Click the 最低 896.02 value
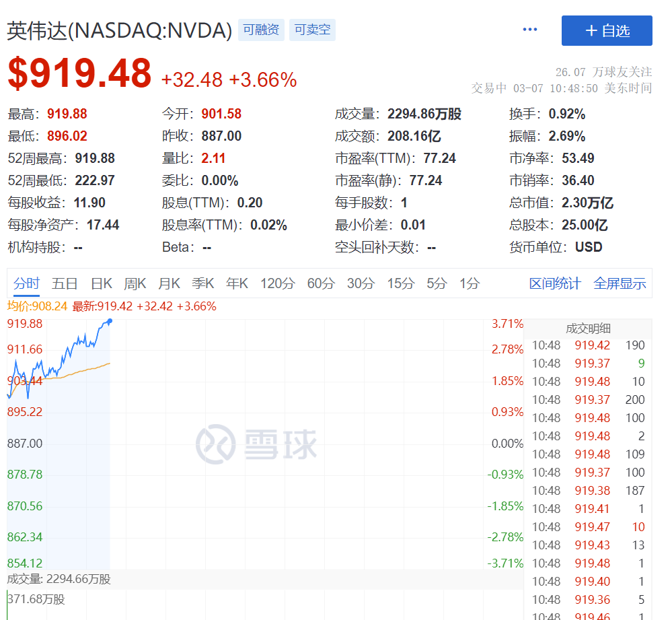This screenshot has width=672, height=620. 67,137
